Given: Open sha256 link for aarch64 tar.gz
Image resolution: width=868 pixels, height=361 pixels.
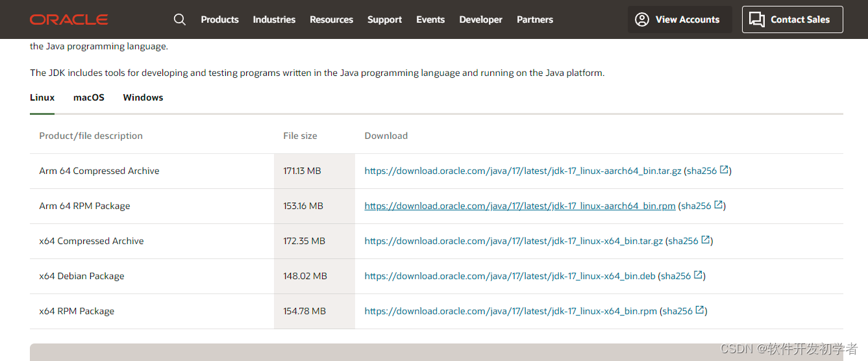Looking at the screenshot, I should 702,171.
